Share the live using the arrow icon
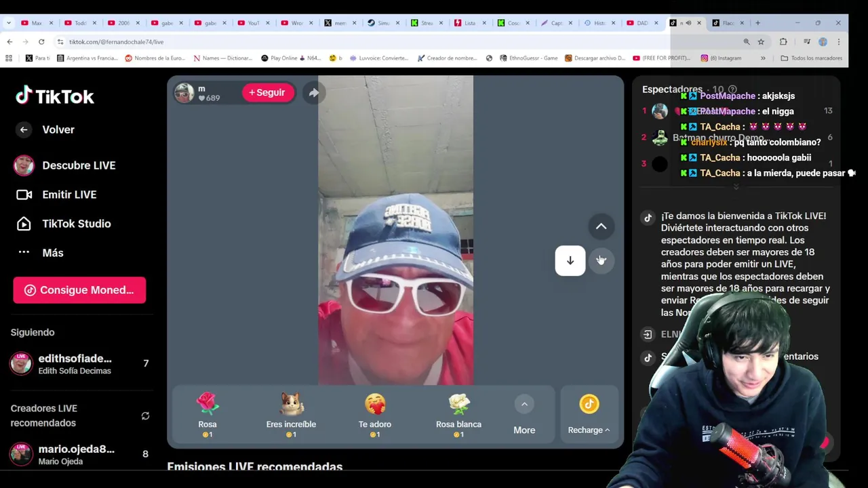This screenshot has height=488, width=868. [313, 93]
